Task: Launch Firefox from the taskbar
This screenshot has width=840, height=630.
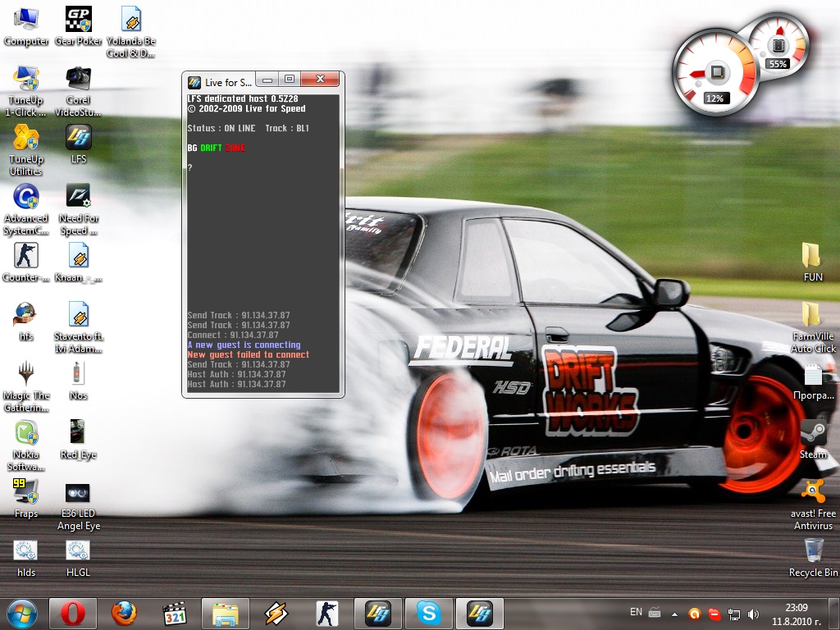Action: click(124, 614)
